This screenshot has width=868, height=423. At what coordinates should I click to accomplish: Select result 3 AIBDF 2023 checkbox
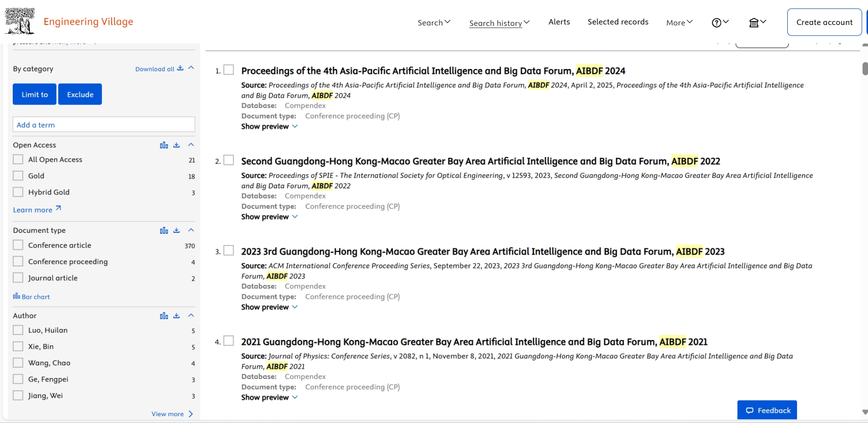click(229, 250)
